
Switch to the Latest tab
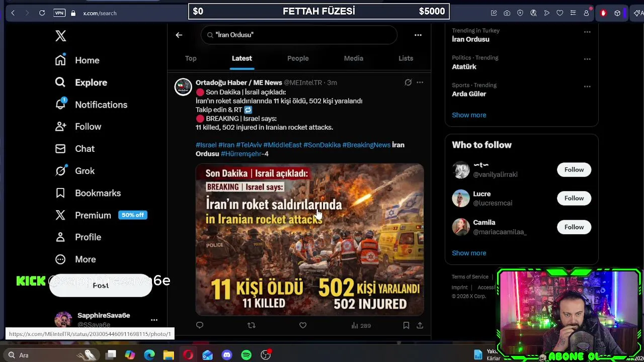pos(242,58)
